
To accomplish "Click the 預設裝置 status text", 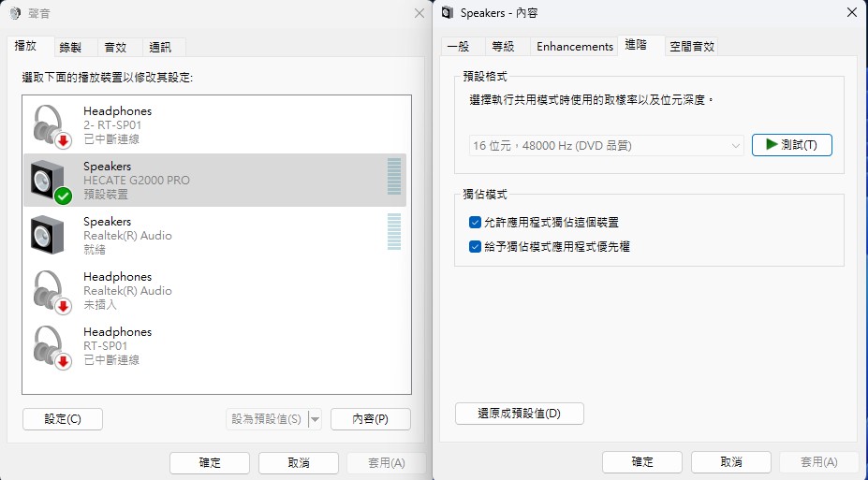I will [106, 194].
